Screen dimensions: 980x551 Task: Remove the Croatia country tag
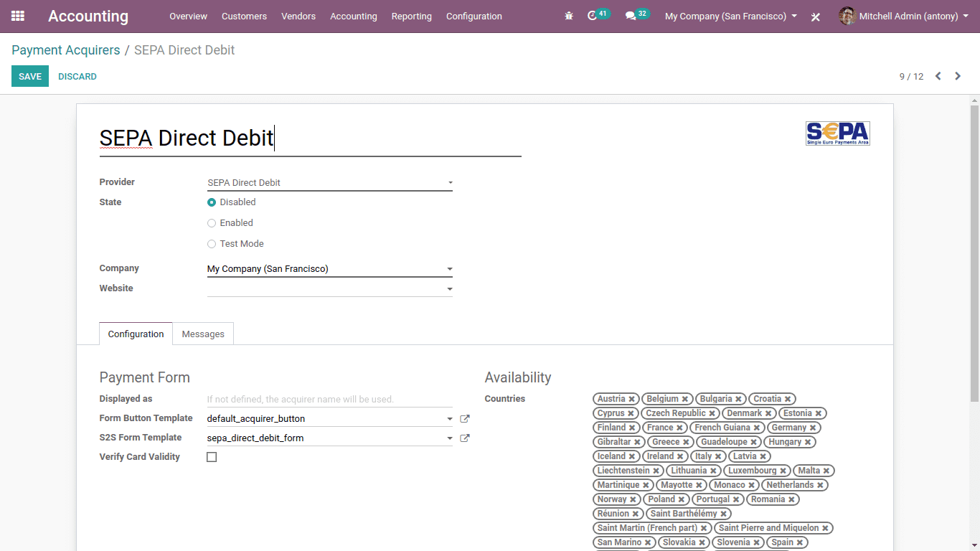click(788, 399)
